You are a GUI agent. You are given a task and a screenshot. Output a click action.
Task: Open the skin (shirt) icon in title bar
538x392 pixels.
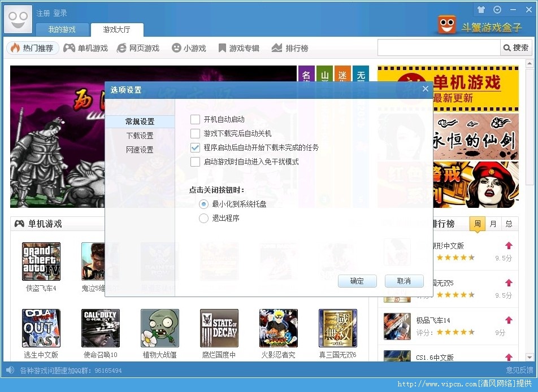pyautogui.click(x=481, y=10)
